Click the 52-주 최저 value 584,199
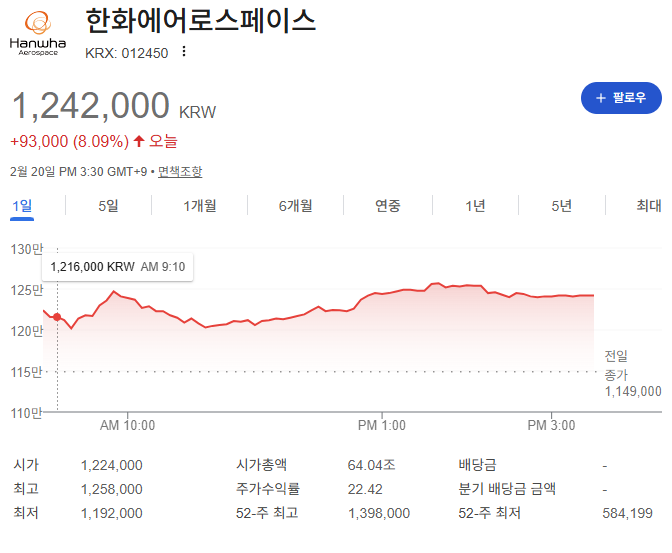Screen dimensions: 672x553 [x=627, y=513]
